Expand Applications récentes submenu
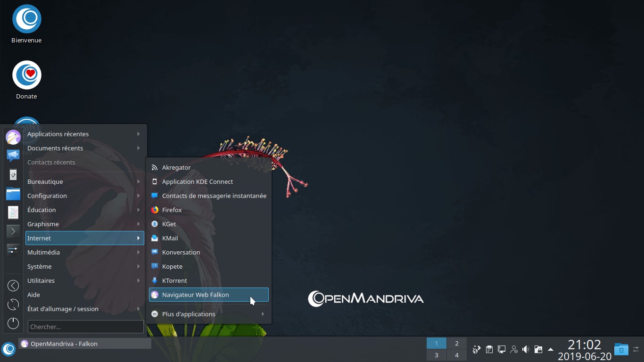Image resolution: width=644 pixels, height=362 pixels. coord(85,134)
